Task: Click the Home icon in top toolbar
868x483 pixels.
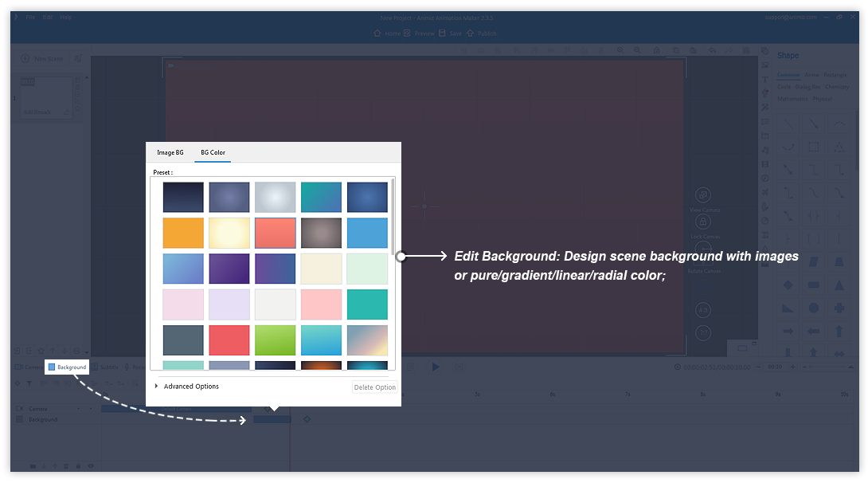Action: pos(379,33)
